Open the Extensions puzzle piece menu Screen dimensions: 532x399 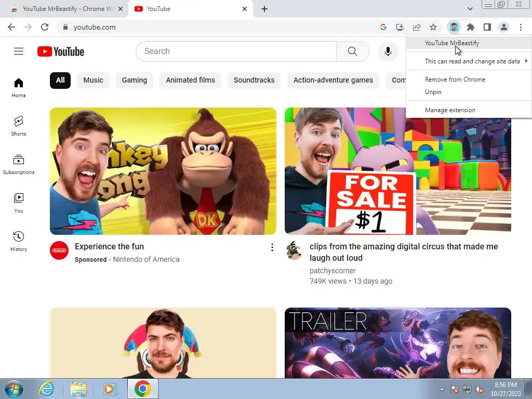pos(470,27)
